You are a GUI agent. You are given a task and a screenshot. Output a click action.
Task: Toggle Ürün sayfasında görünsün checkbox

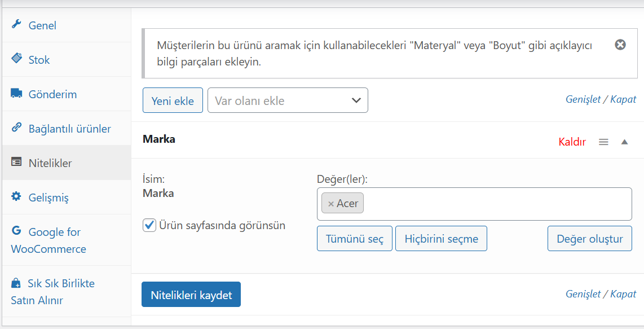click(x=149, y=225)
